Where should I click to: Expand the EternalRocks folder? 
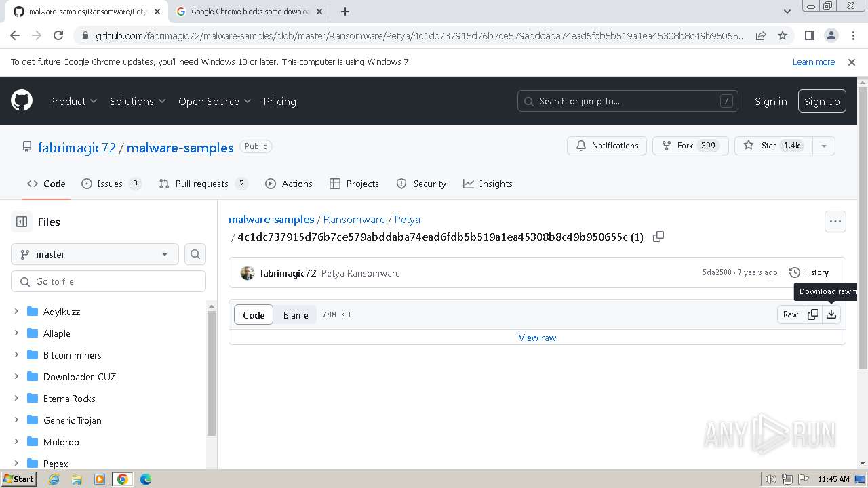tap(16, 399)
